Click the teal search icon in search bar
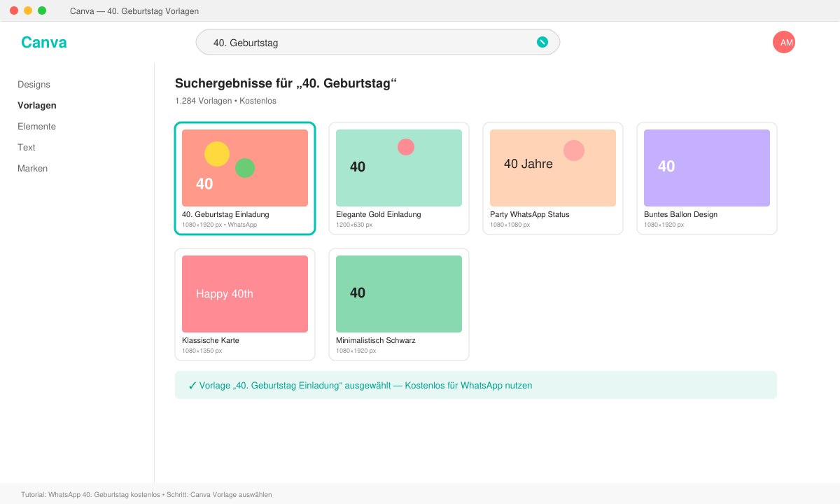 coord(542,42)
